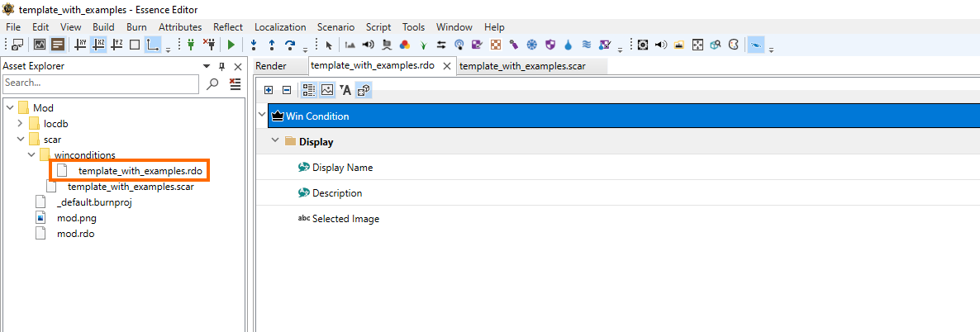Select the arrow pointer selection tool
The width and height of the screenshot is (980, 332).
point(330,45)
